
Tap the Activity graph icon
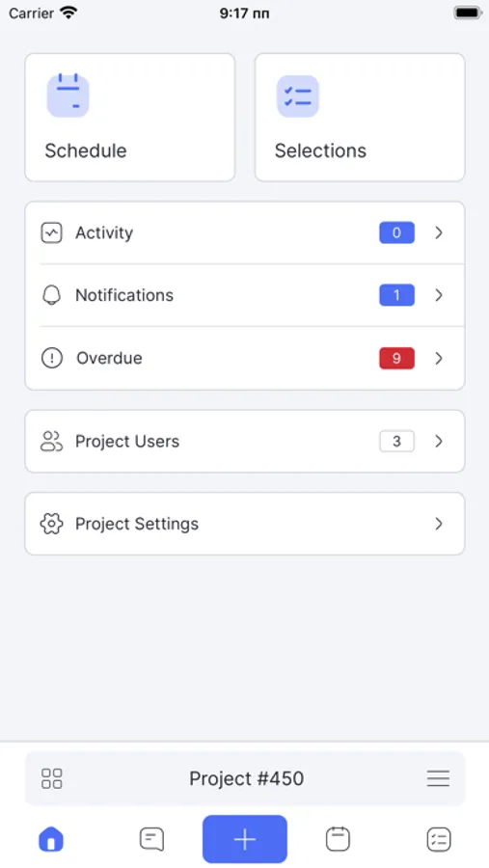[51, 233]
